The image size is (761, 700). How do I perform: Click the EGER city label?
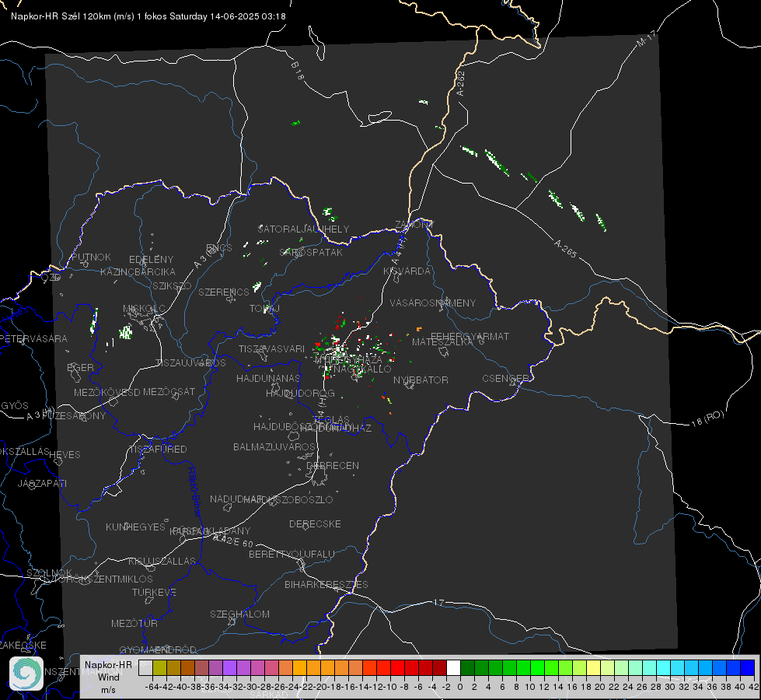coord(81,367)
